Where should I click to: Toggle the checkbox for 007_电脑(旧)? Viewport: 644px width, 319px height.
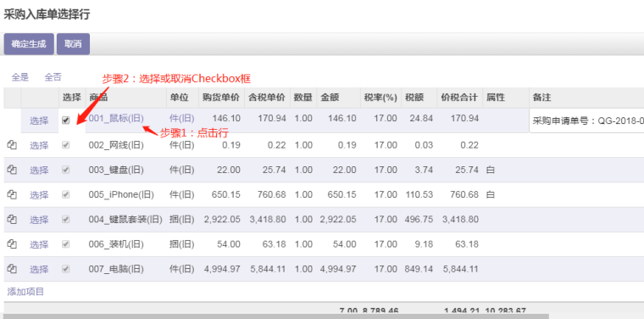(66, 269)
